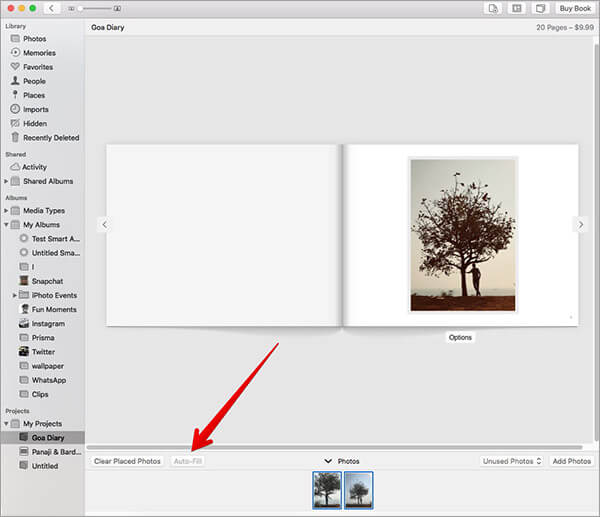Go back with the toolbar back chevron
Viewport: 600px width, 517px height.
pyautogui.click(x=51, y=8)
